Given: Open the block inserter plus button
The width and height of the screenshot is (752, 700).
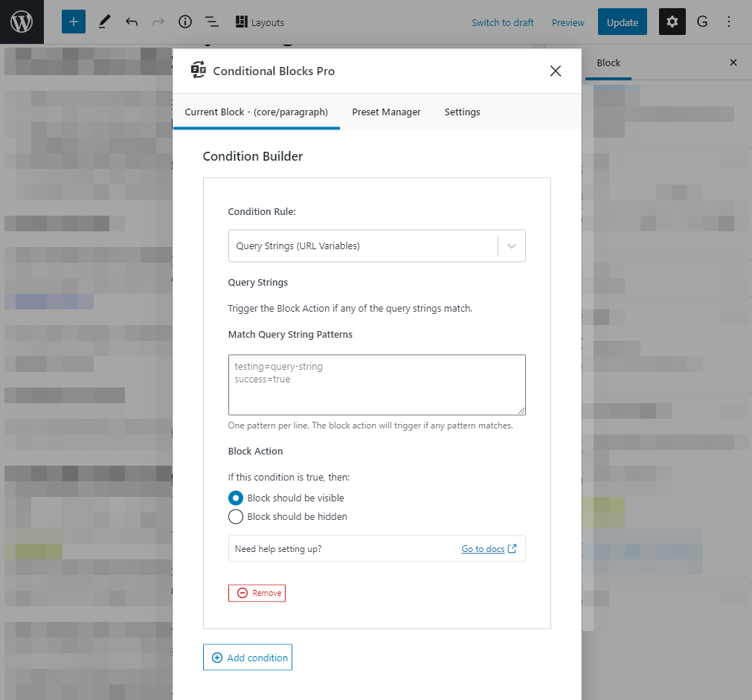Looking at the screenshot, I should (74, 22).
